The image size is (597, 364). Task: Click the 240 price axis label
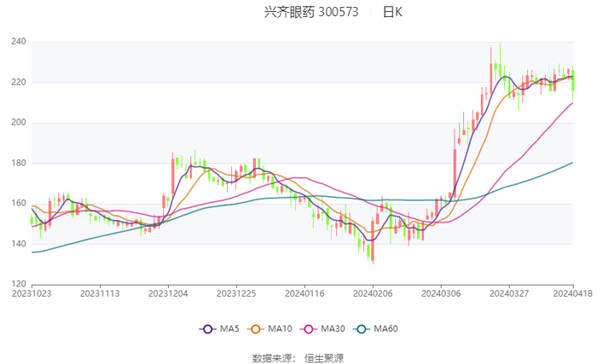[18, 42]
